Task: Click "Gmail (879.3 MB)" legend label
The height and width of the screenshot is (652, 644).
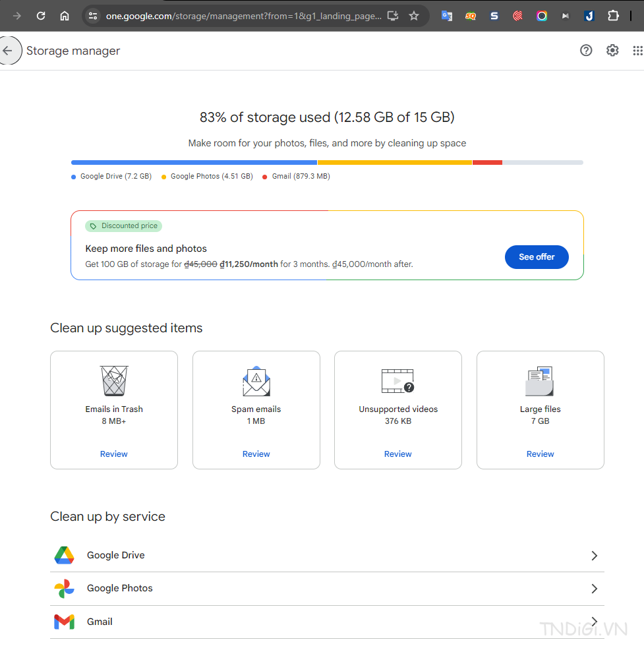Action: tap(301, 176)
